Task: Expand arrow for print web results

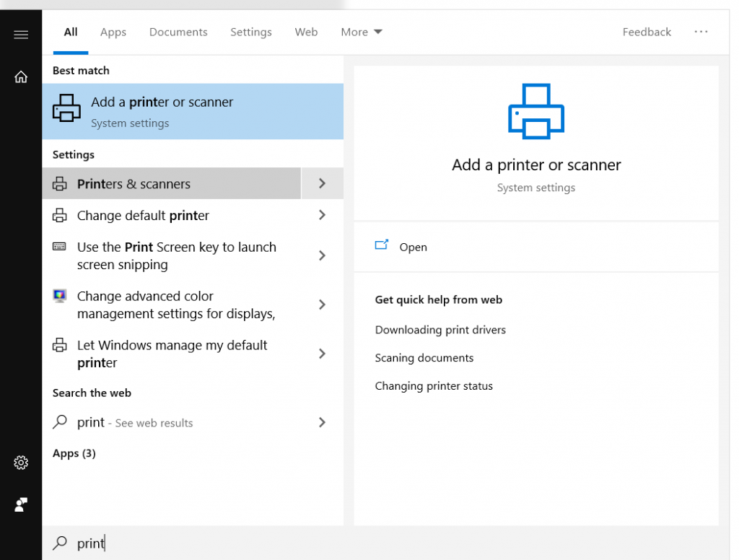Action: tap(322, 422)
